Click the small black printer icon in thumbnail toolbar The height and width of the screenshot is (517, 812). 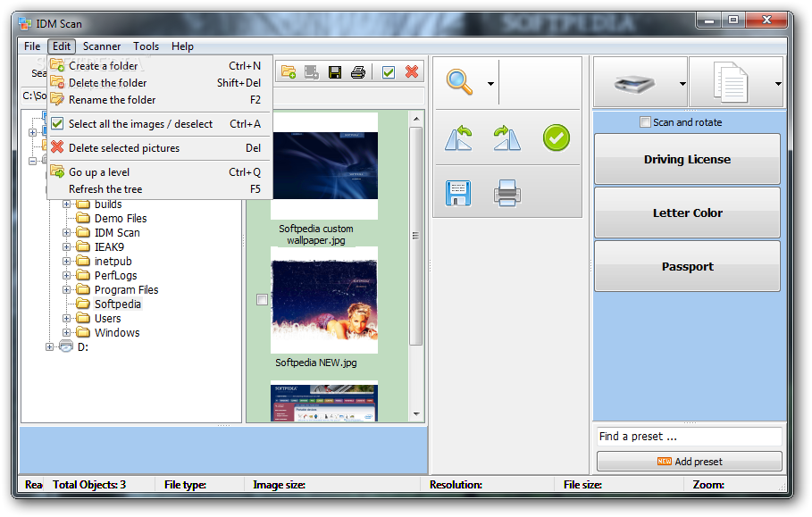point(358,72)
